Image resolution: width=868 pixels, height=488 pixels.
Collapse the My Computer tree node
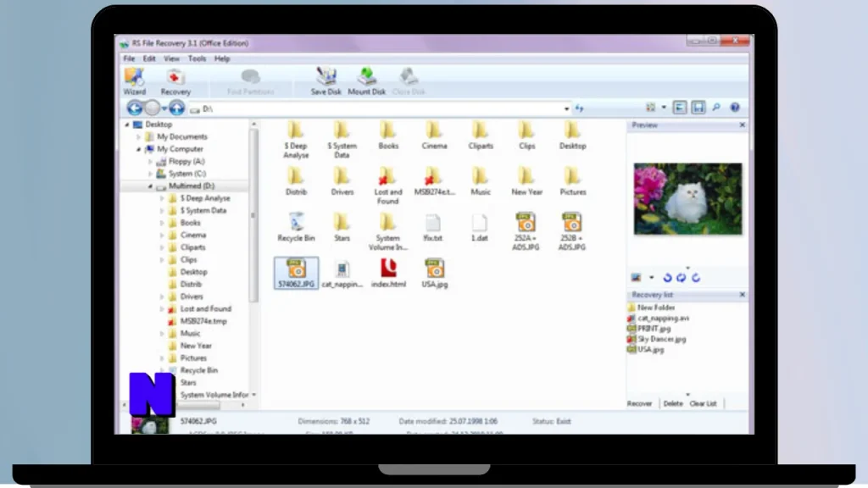click(138, 149)
